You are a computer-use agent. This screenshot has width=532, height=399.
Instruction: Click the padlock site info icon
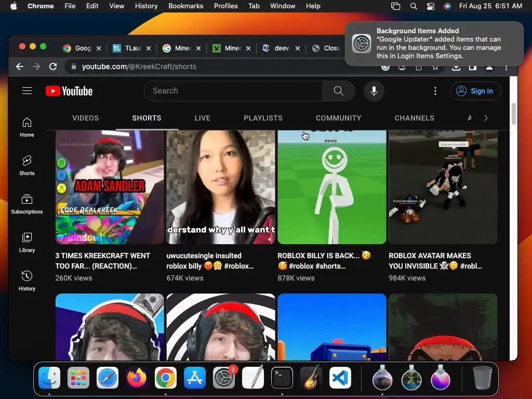pos(74,66)
